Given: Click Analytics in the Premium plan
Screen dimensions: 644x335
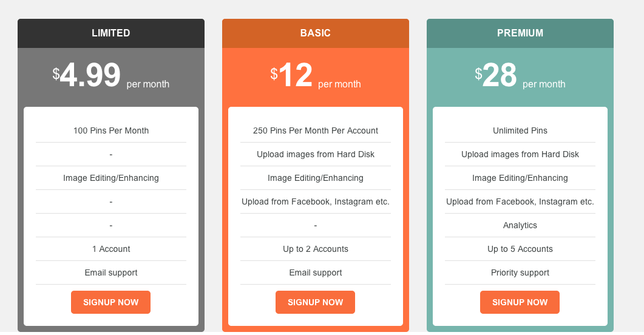Looking at the screenshot, I should coord(520,225).
